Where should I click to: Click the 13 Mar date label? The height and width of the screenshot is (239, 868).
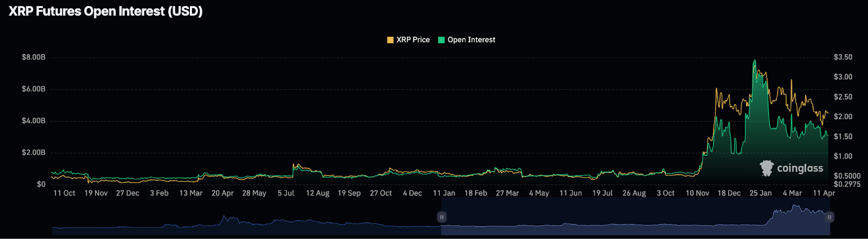pyautogui.click(x=191, y=193)
